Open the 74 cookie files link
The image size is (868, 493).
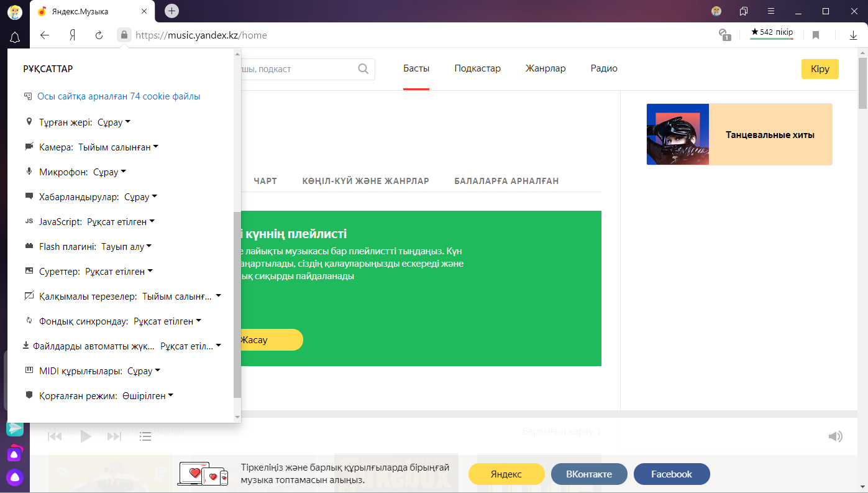point(119,96)
